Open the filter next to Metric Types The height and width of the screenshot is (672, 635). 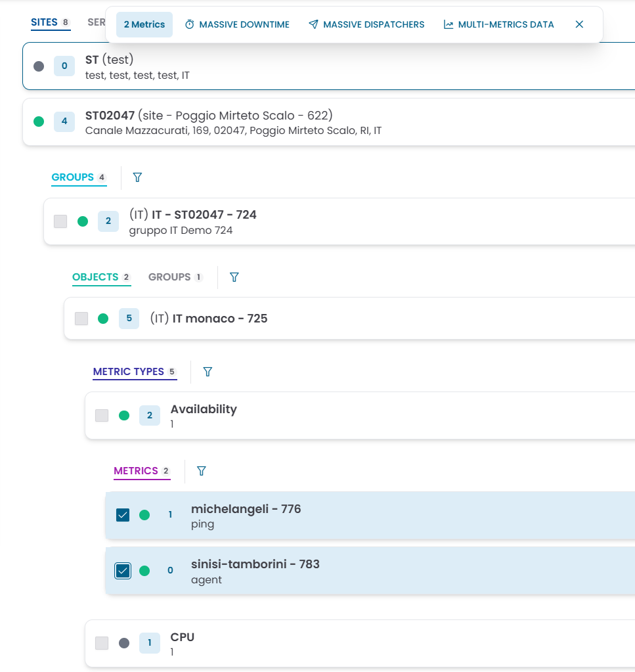pyautogui.click(x=208, y=372)
